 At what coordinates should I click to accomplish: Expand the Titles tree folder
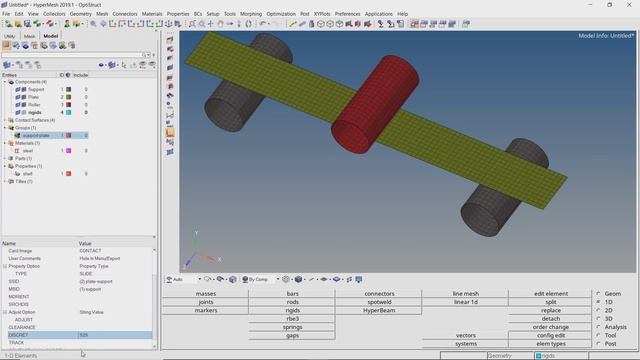coord(5,181)
